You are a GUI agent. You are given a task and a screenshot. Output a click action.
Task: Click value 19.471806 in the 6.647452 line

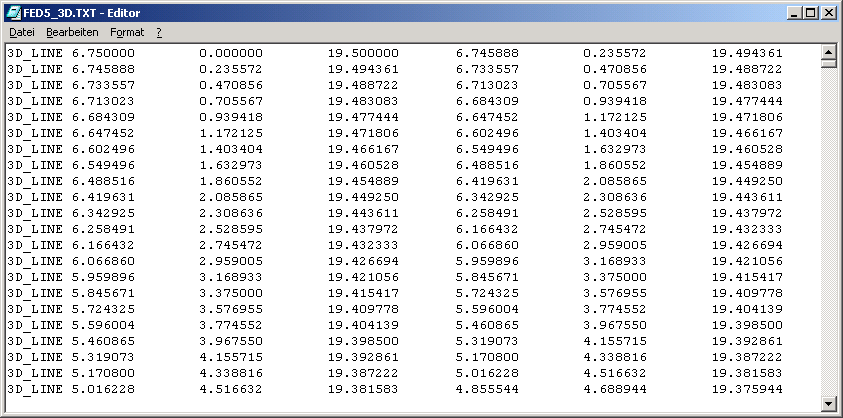coord(363,133)
